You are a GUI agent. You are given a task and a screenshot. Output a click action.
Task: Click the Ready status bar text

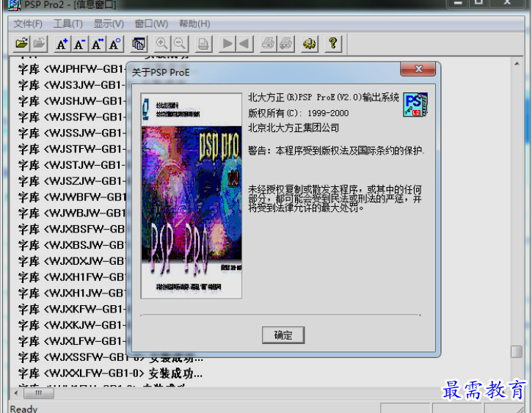coord(23,409)
